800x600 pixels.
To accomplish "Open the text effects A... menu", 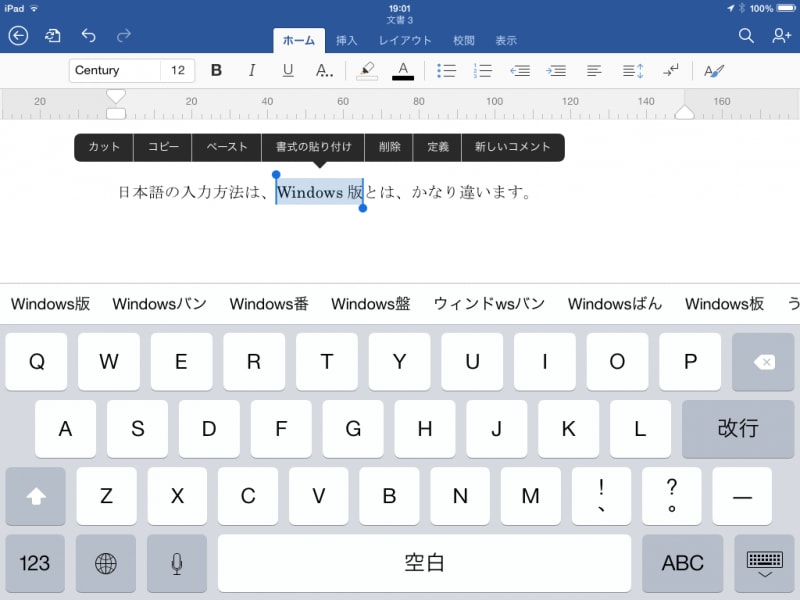I will [x=325, y=70].
